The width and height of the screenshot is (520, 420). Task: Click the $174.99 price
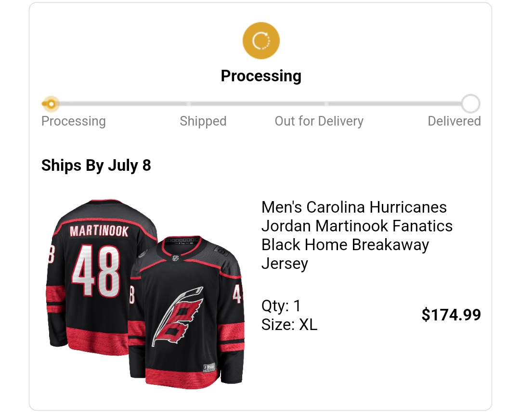tap(451, 315)
